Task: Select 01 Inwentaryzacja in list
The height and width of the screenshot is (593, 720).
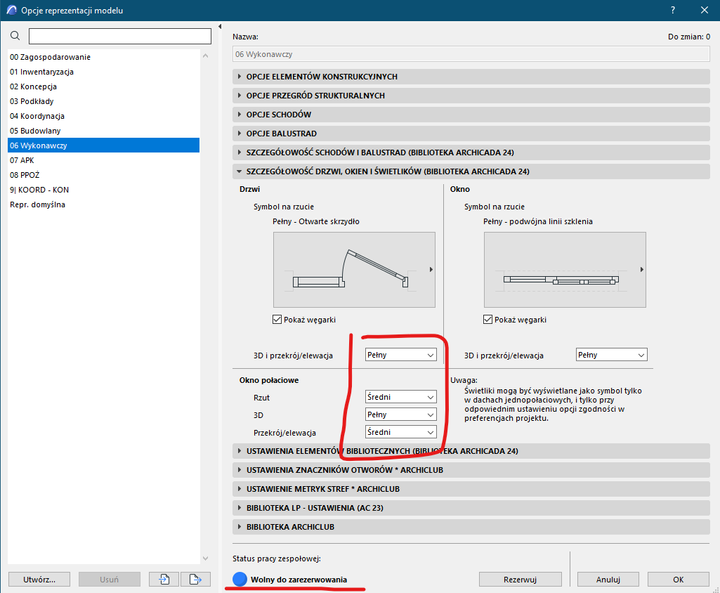Action: coord(103,72)
